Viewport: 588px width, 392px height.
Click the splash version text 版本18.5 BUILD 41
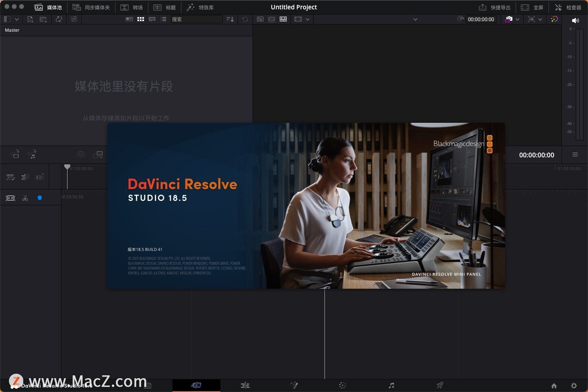tap(145, 249)
